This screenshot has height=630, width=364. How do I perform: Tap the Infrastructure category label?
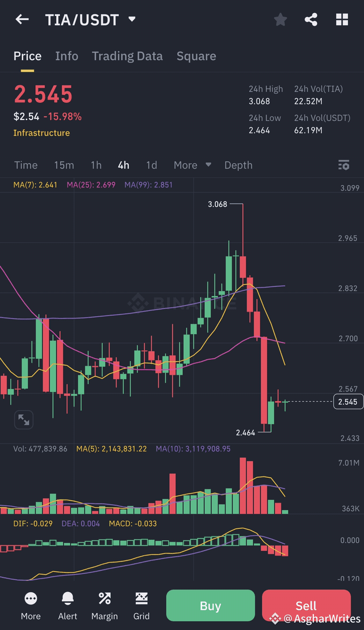point(41,133)
